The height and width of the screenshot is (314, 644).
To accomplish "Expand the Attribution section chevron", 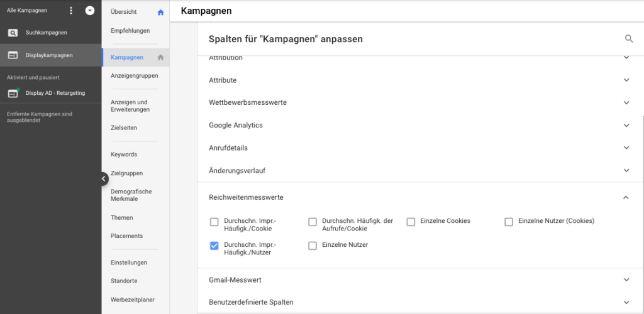I will tap(626, 58).
